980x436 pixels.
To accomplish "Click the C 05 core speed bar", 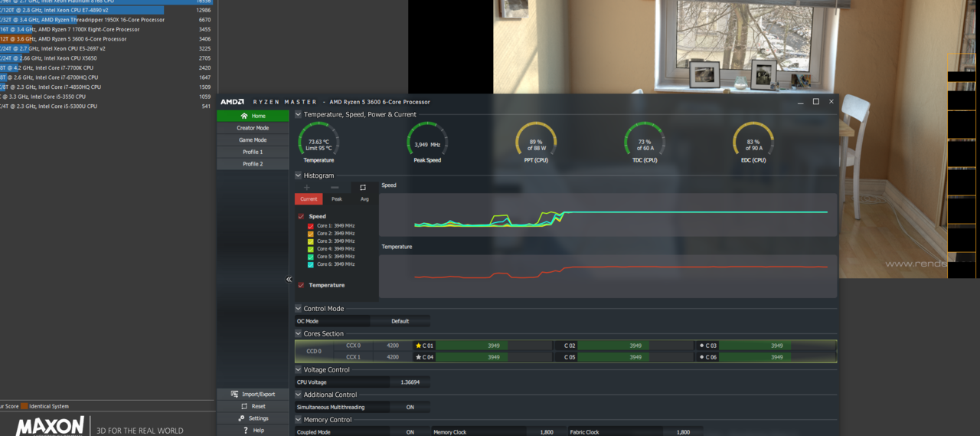I will [635, 357].
